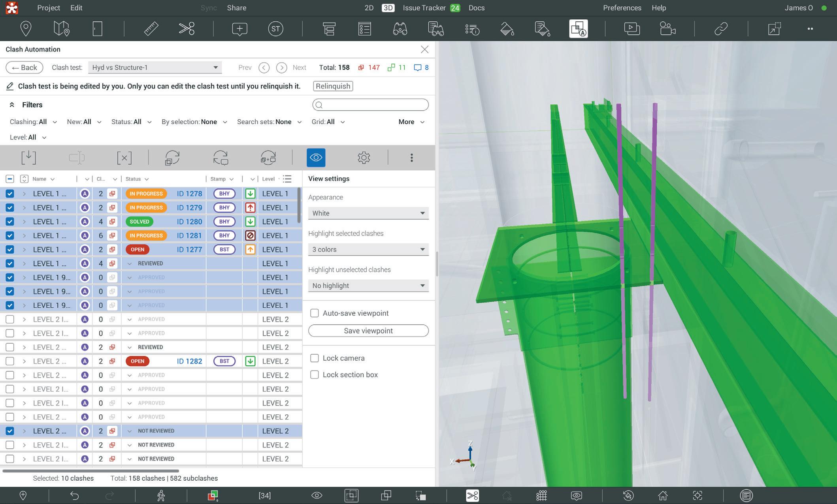
Task: Enable the Auto-save viewpoint checkbox
Action: [315, 313]
